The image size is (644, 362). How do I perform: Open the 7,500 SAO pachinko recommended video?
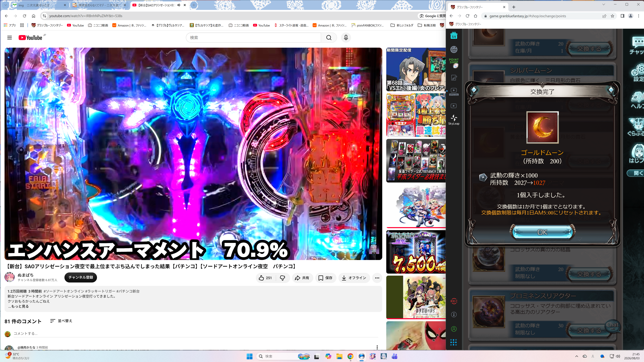(x=416, y=252)
